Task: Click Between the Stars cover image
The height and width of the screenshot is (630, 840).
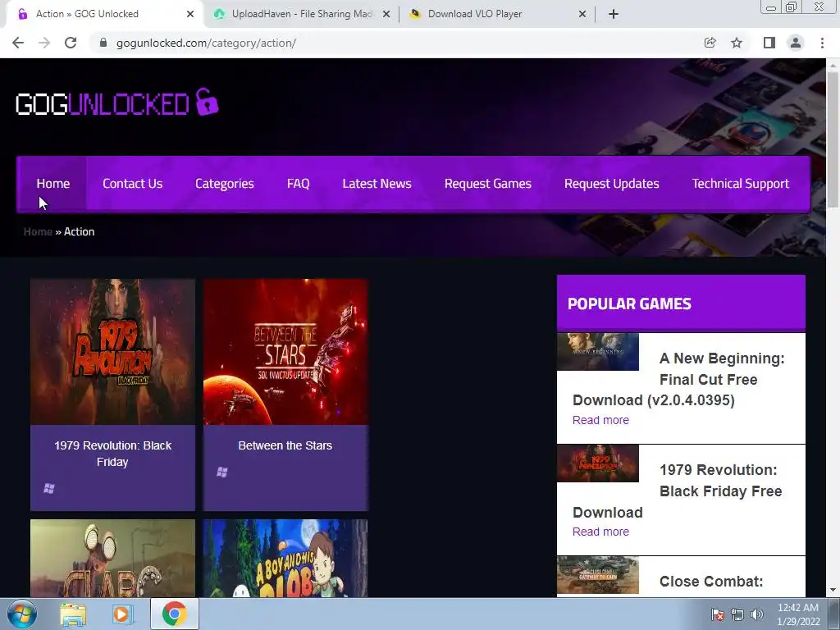Action: [x=285, y=352]
